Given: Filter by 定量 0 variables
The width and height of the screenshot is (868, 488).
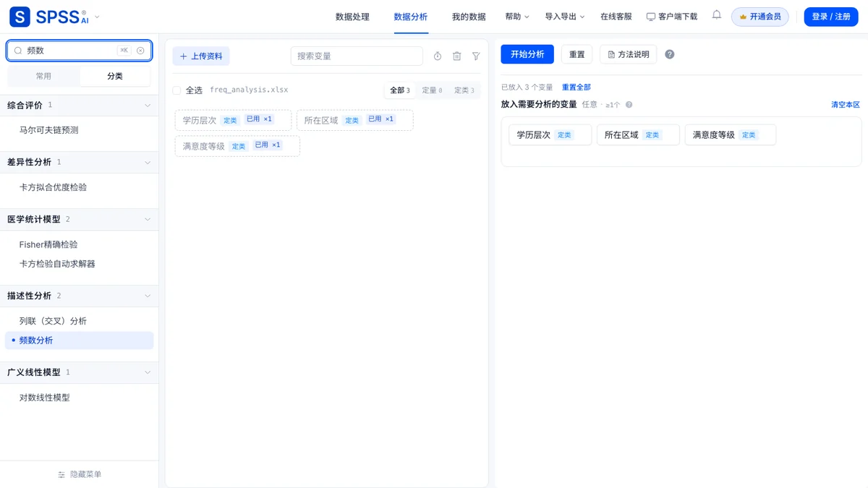Looking at the screenshot, I should 432,90.
